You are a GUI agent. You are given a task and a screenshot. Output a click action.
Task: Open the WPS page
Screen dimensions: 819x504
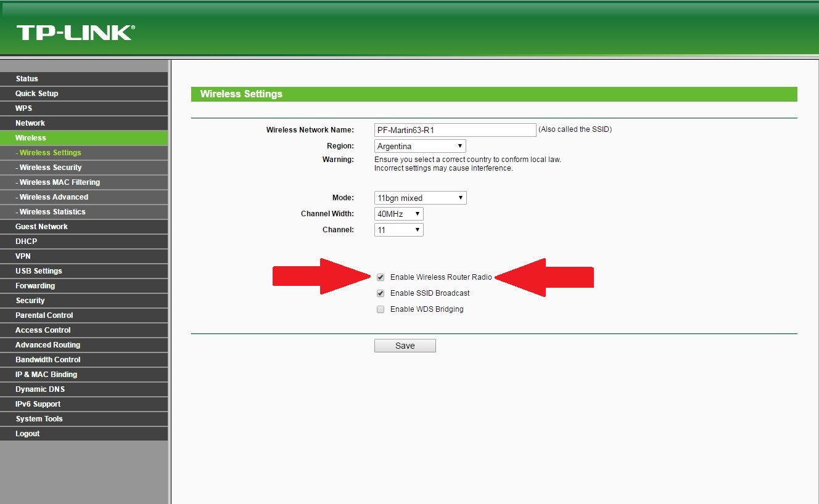[x=84, y=108]
